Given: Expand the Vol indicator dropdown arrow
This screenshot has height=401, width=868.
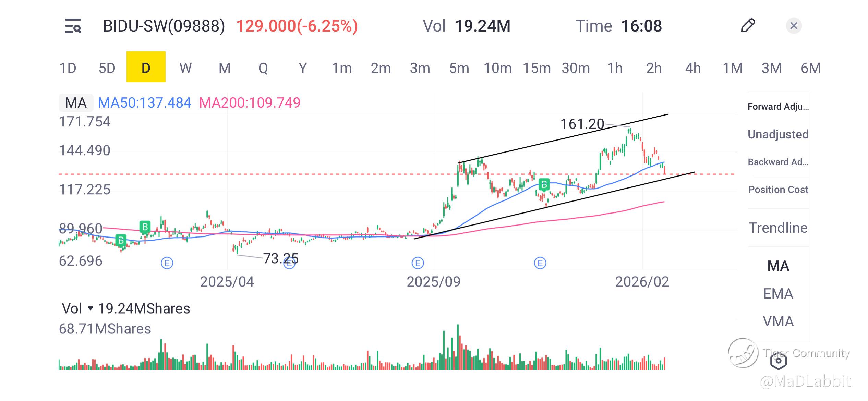Looking at the screenshot, I should (90, 308).
